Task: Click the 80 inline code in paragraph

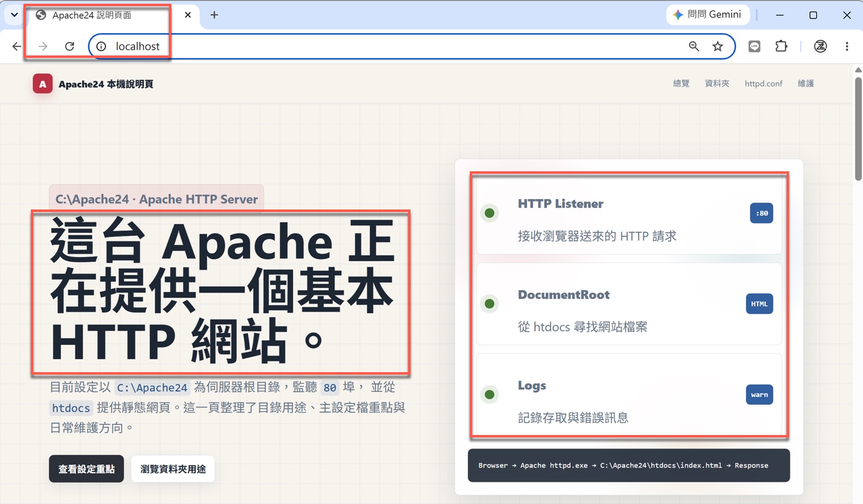Action: [x=330, y=388]
